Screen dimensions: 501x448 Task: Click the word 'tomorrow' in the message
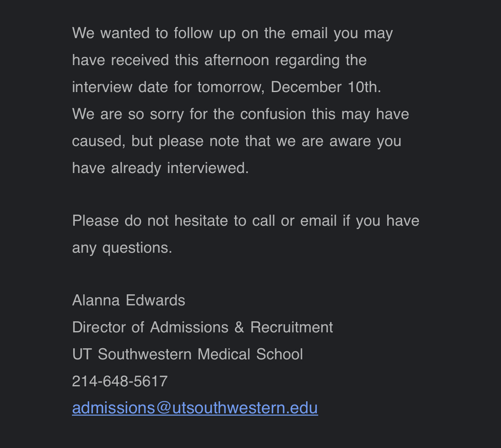tap(230, 87)
